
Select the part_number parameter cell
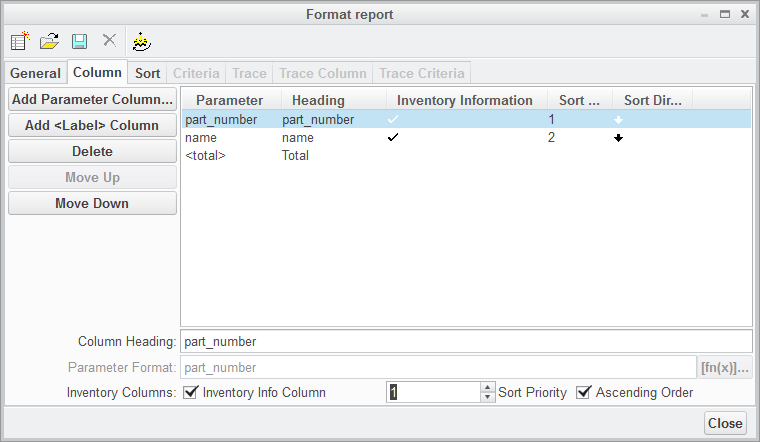221,120
